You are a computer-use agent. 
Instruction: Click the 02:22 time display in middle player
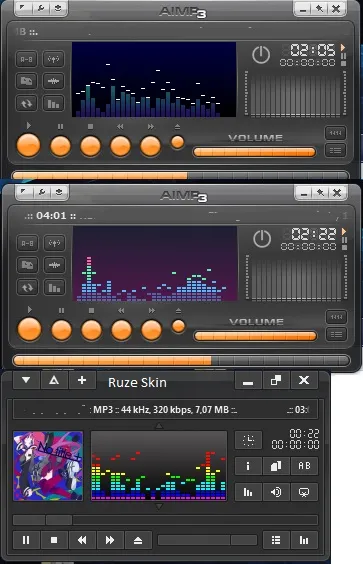pyautogui.click(x=313, y=235)
